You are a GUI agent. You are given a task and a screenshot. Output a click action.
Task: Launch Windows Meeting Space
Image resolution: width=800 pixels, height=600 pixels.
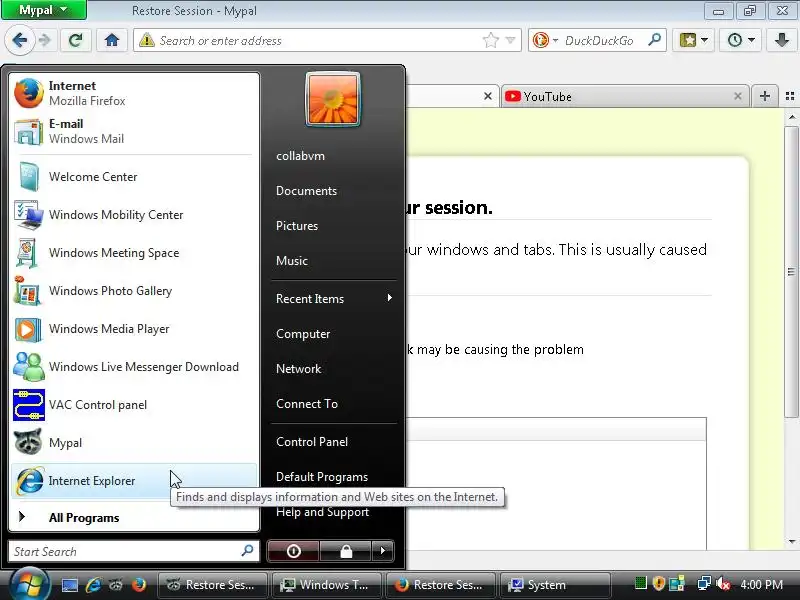tap(134, 253)
